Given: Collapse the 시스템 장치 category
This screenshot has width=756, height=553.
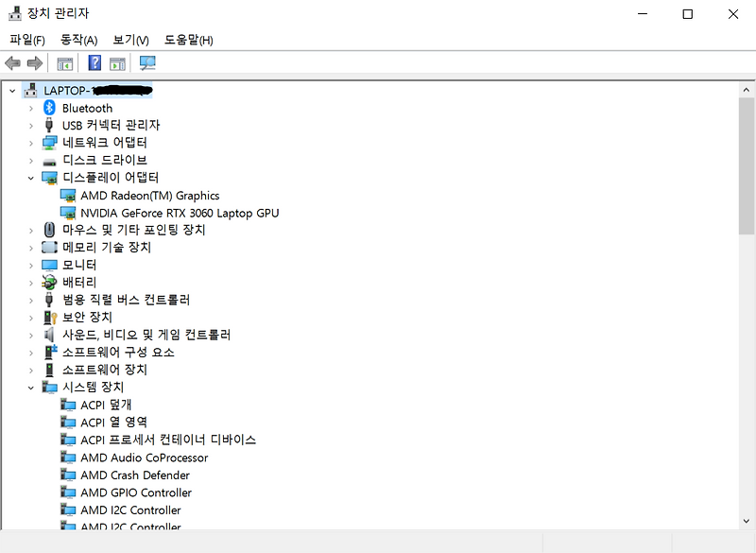Looking at the screenshot, I should point(31,387).
